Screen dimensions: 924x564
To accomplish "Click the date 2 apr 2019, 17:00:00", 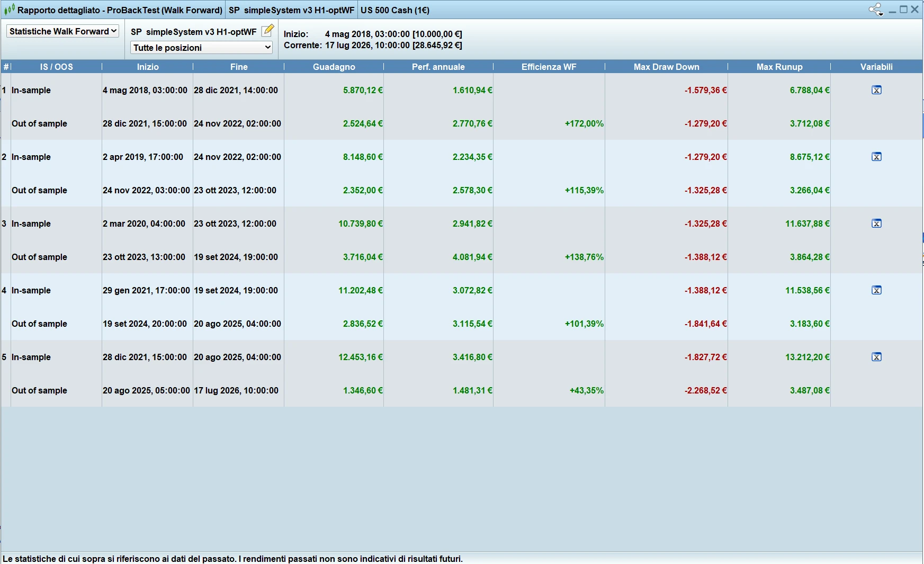I will click(143, 157).
